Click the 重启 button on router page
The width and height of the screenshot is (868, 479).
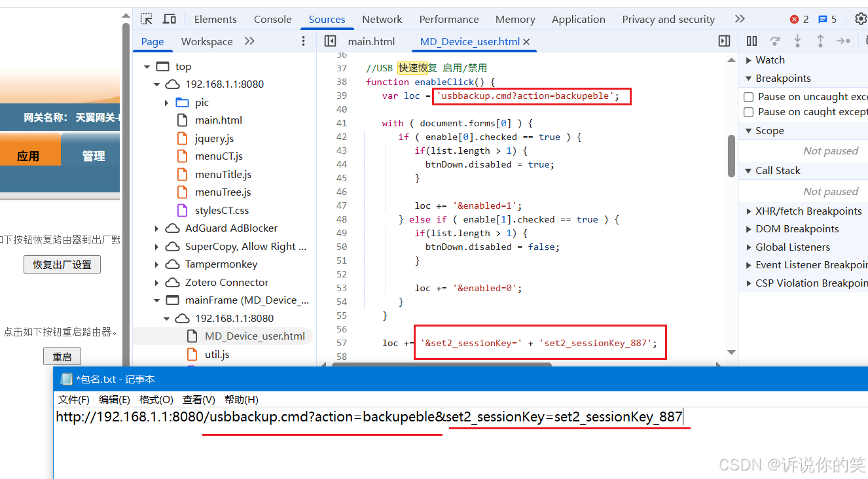[x=62, y=357]
